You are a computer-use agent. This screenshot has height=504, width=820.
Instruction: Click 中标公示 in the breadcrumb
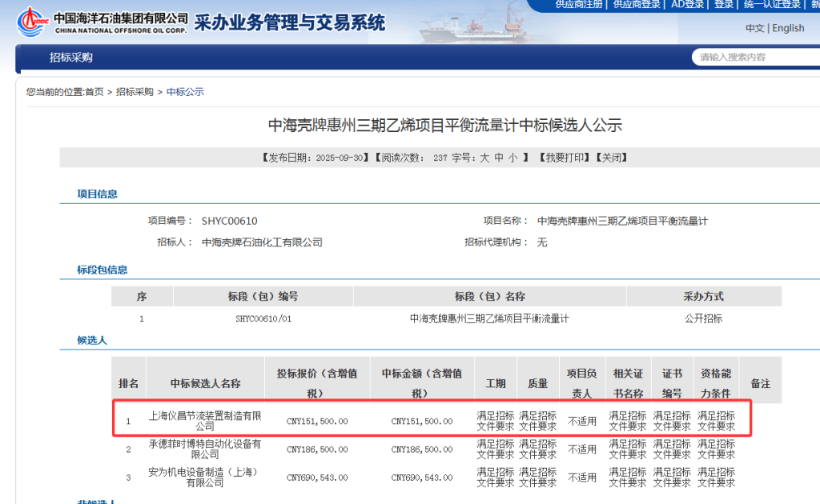pyautogui.click(x=185, y=92)
